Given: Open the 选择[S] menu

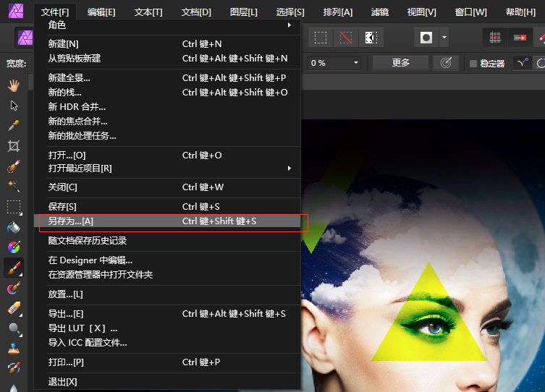Looking at the screenshot, I should [x=290, y=12].
